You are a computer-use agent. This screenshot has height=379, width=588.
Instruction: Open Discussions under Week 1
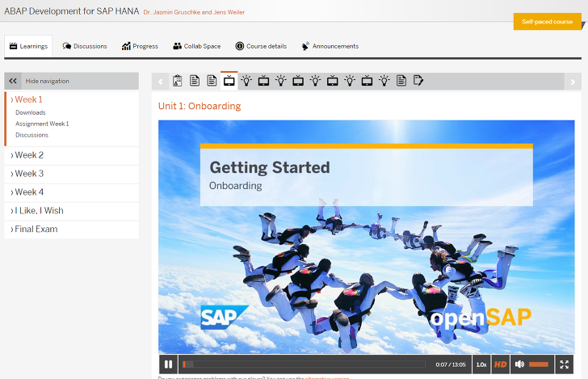point(31,135)
